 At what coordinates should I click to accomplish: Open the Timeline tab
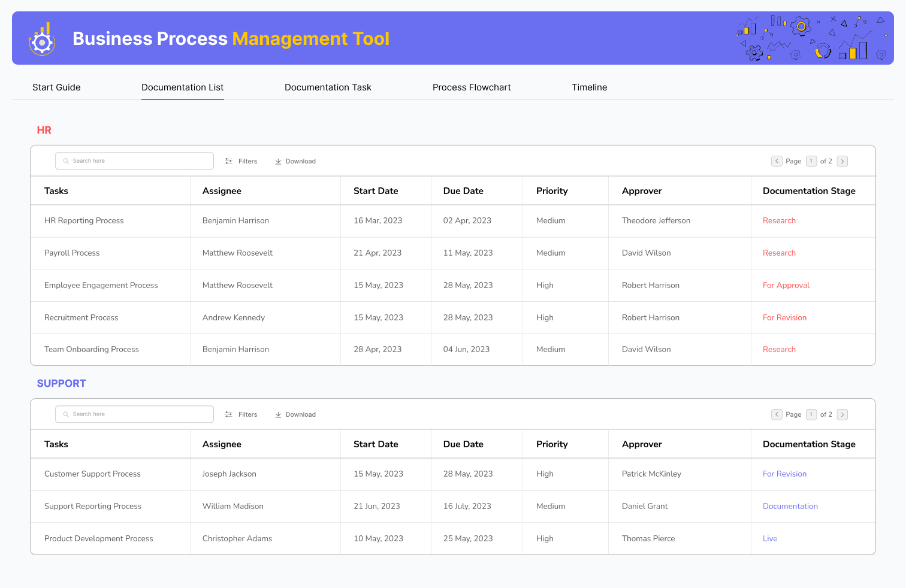(589, 87)
